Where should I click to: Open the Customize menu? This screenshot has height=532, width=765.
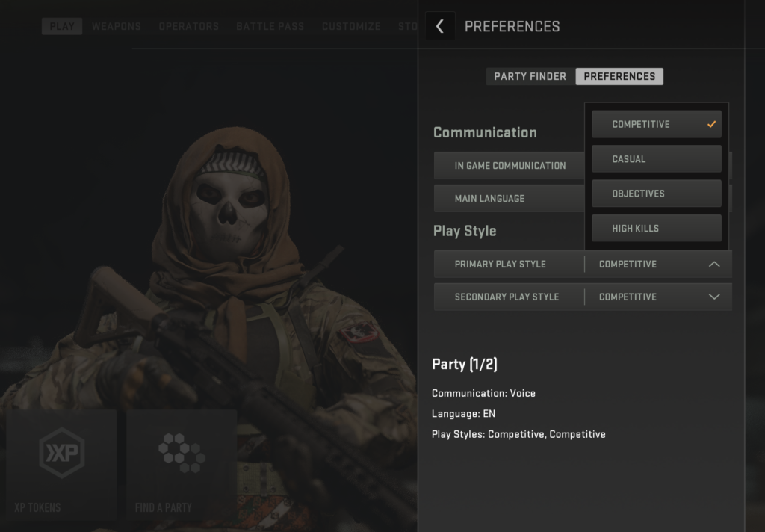(351, 26)
